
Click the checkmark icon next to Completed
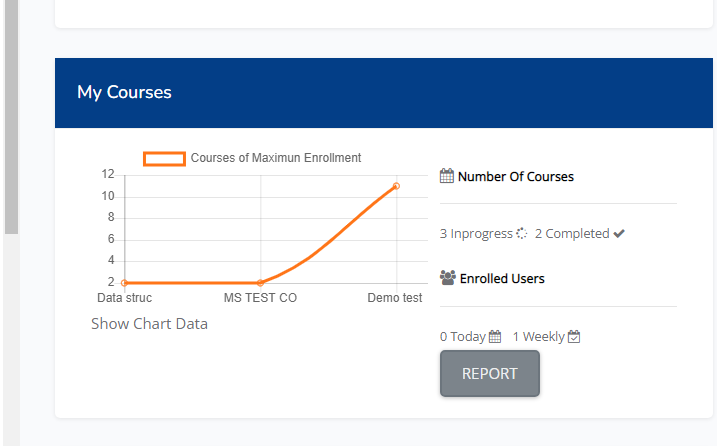point(619,234)
